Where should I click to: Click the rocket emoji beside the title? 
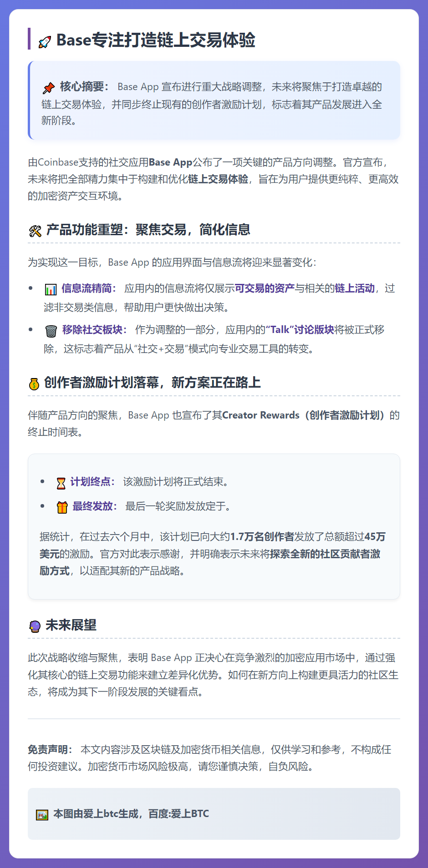point(45,42)
